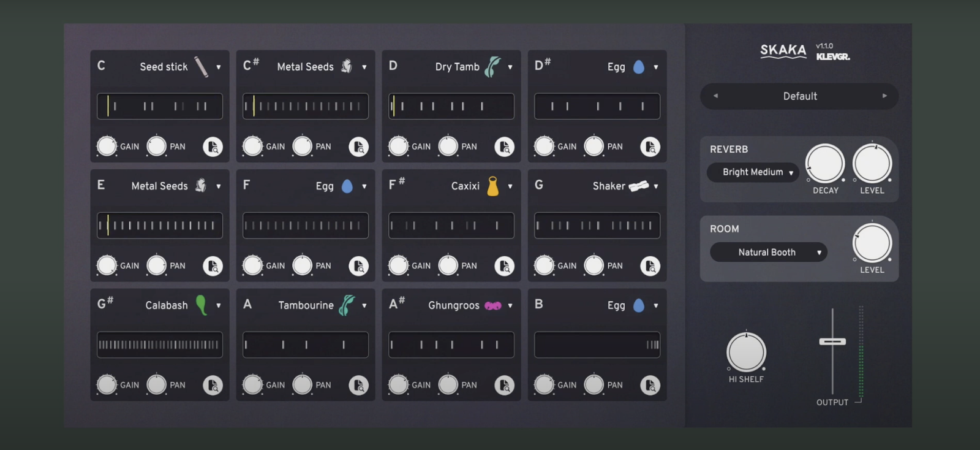980x450 pixels.
Task: Click the G# Calabash sample strip
Action: (x=160, y=345)
